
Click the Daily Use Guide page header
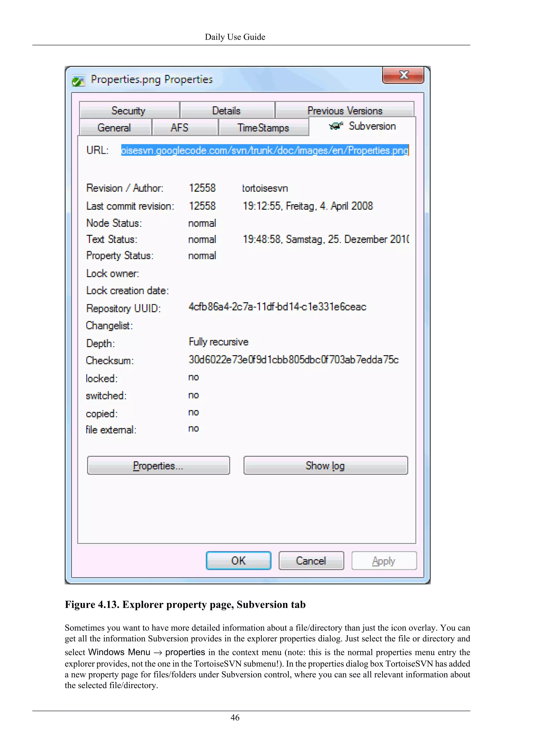tap(235, 37)
